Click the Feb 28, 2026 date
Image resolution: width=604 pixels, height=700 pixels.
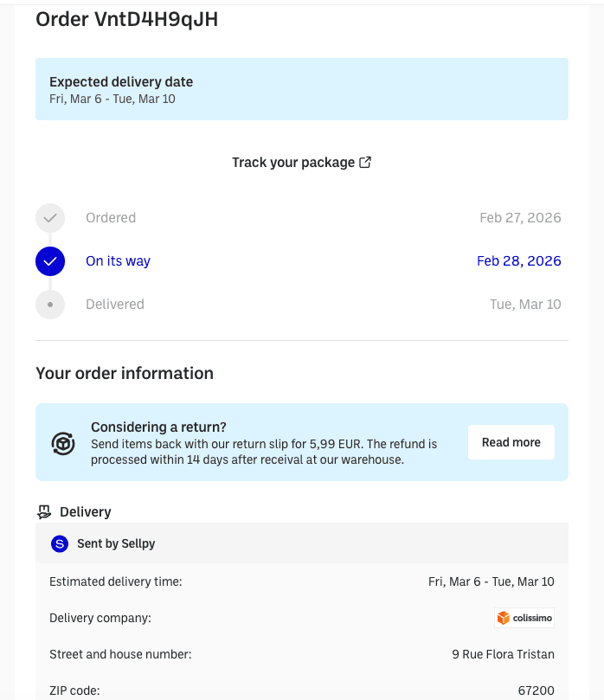pos(518,261)
